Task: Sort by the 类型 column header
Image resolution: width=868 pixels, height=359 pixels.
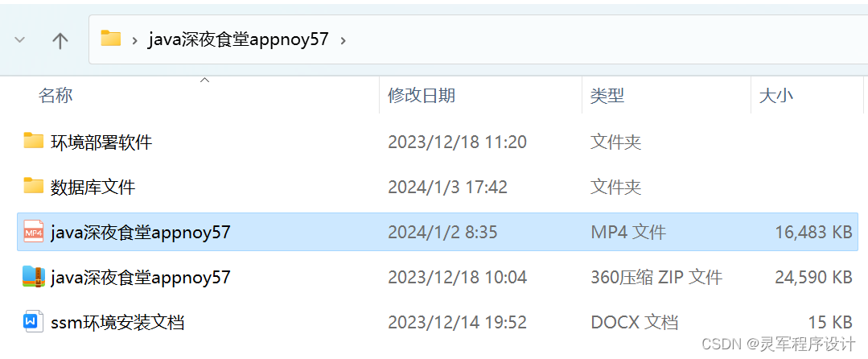Action: pos(607,95)
